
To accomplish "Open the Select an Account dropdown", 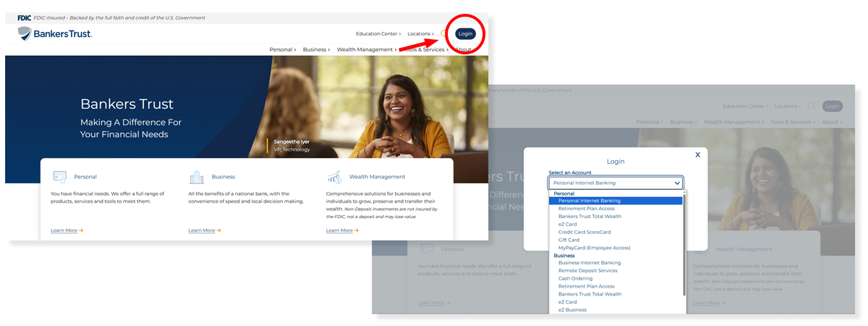I will (x=616, y=183).
